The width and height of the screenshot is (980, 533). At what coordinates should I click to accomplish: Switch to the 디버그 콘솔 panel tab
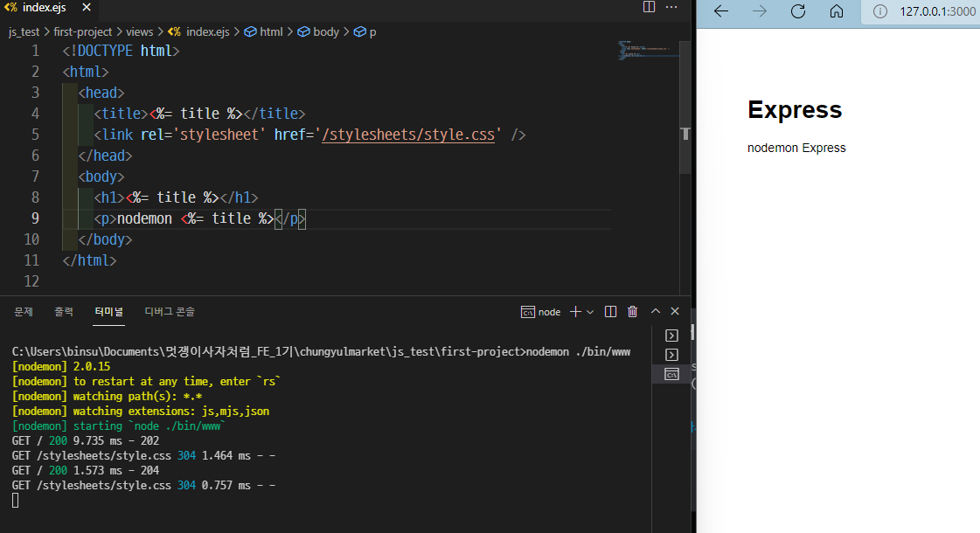pos(170,312)
